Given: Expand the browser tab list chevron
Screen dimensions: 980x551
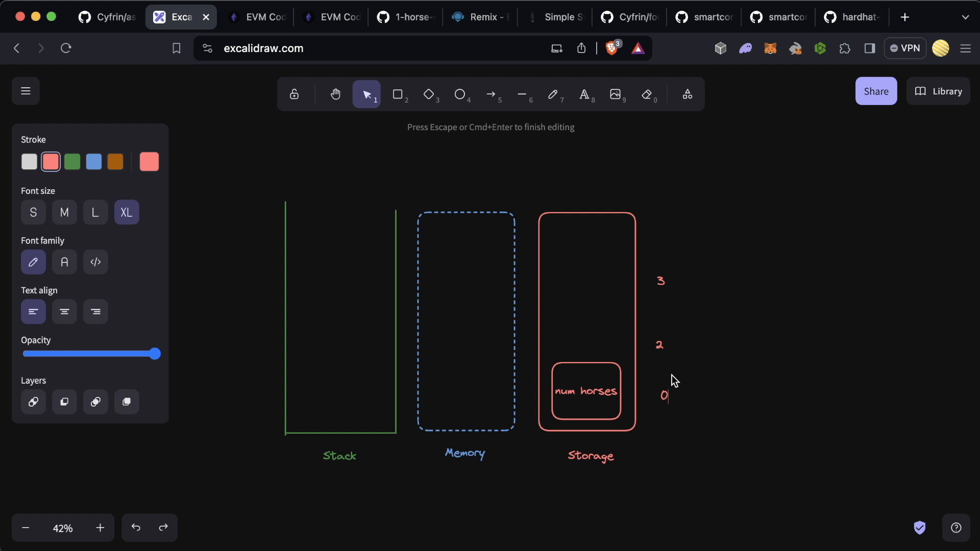Looking at the screenshot, I should click(965, 17).
